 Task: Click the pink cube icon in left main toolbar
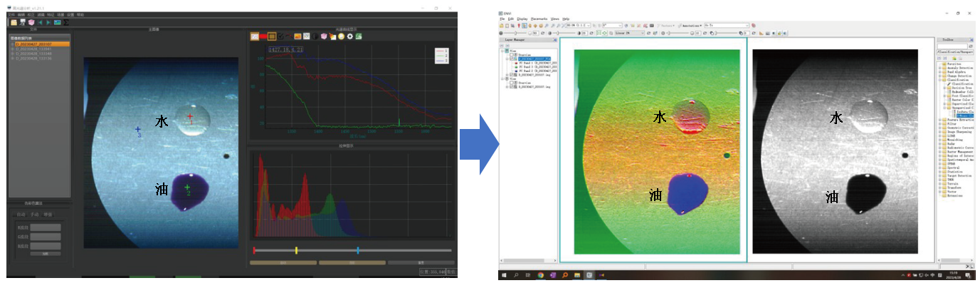pos(31,22)
